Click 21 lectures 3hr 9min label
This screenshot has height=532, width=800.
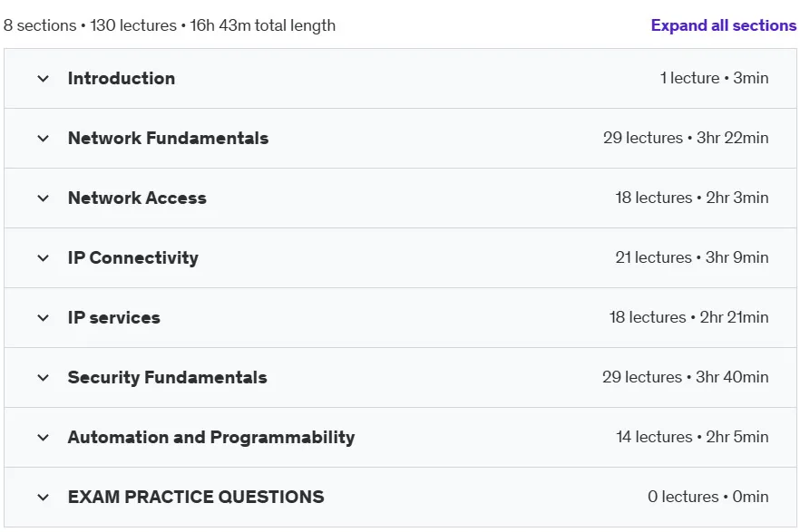pos(692,257)
